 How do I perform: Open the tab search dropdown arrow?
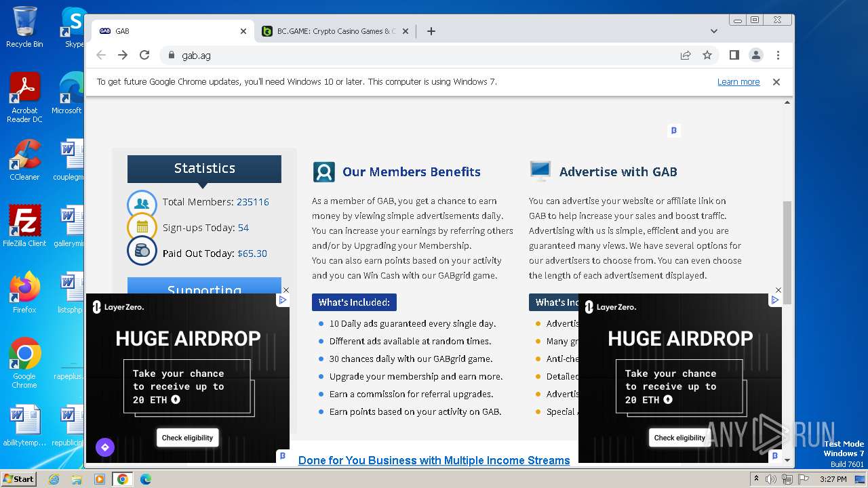(713, 31)
